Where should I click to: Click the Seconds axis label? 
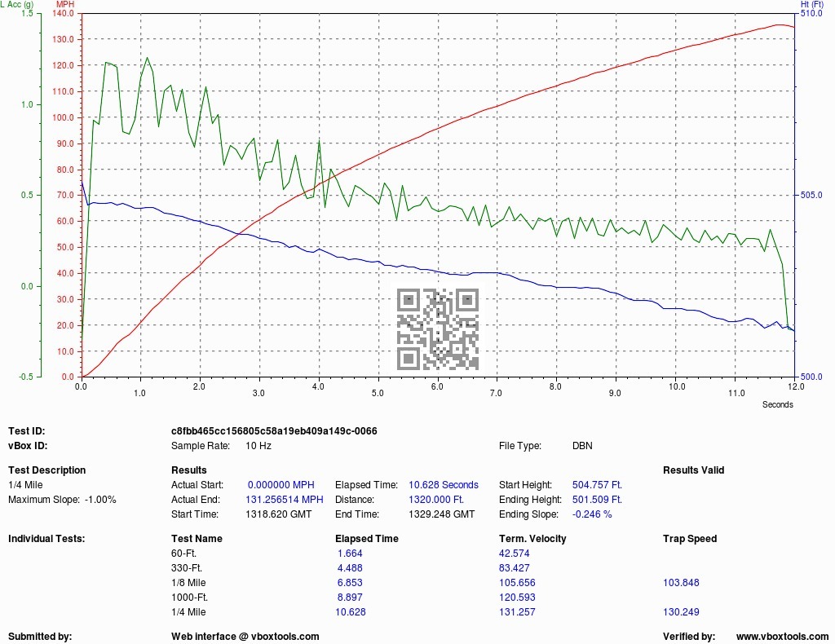tap(777, 404)
